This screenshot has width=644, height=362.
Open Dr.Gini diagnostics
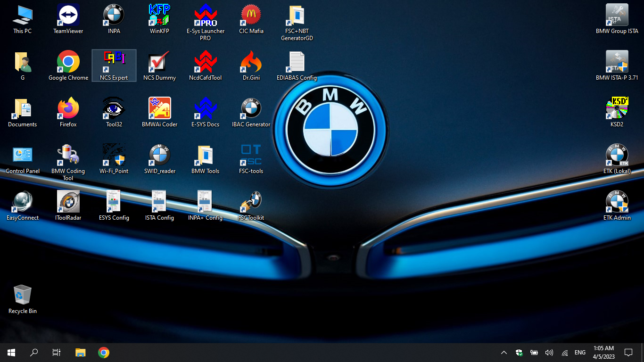[x=251, y=60]
